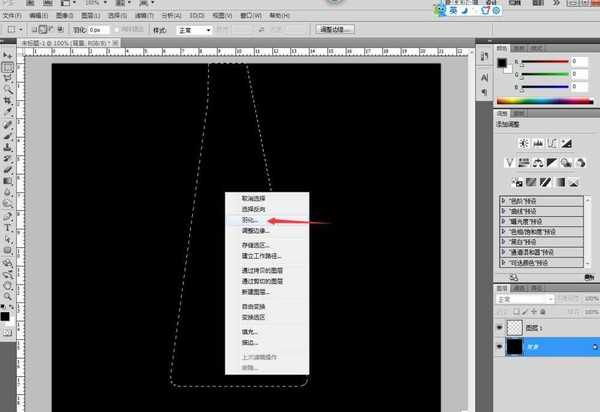Click the Brightness/Contrast adjustment icon
This screenshot has width=600, height=412.
pyautogui.click(x=523, y=144)
